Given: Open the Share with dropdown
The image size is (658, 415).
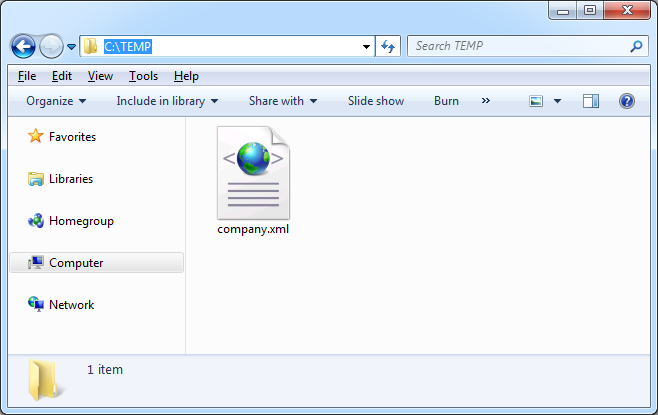Looking at the screenshot, I should coord(283,101).
